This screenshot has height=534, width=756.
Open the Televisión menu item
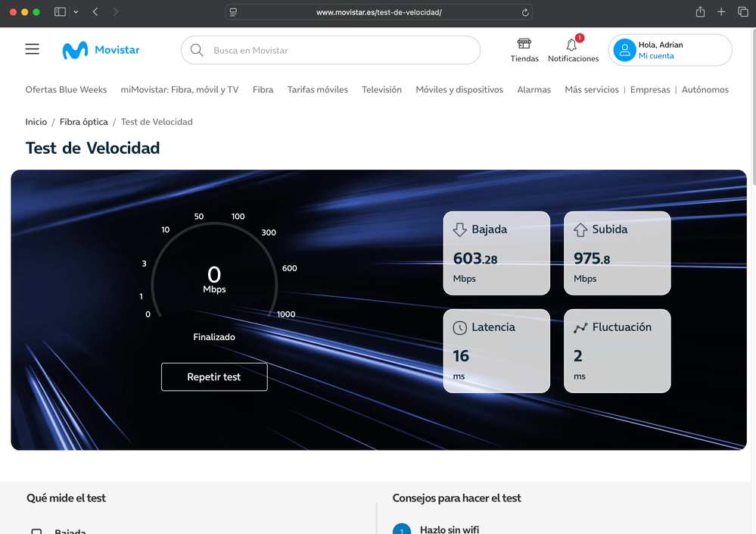coord(381,89)
